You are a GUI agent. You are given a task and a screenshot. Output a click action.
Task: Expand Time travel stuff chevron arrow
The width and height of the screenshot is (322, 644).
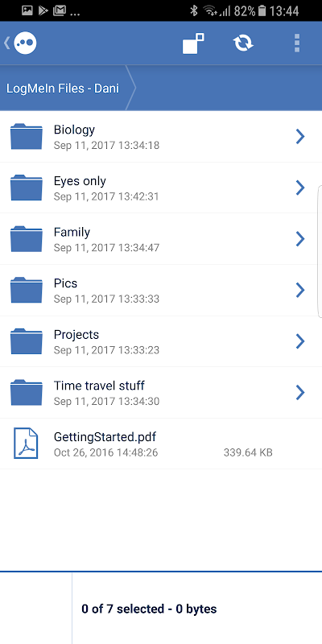[300, 392]
